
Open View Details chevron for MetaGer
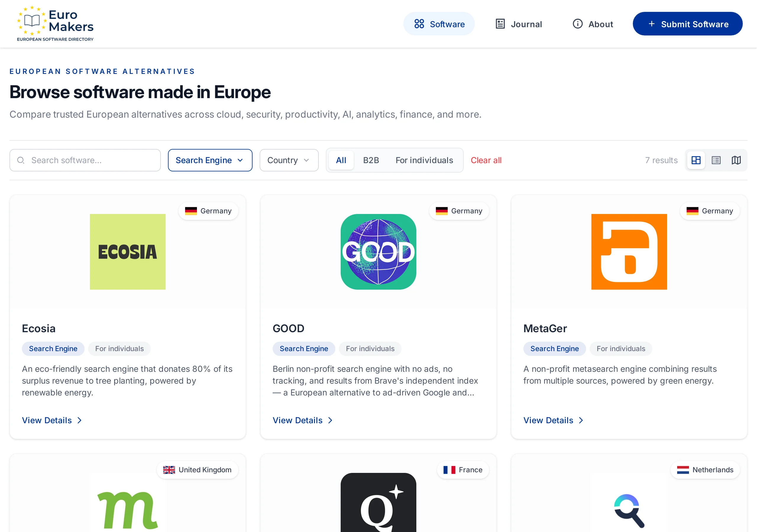(581, 420)
